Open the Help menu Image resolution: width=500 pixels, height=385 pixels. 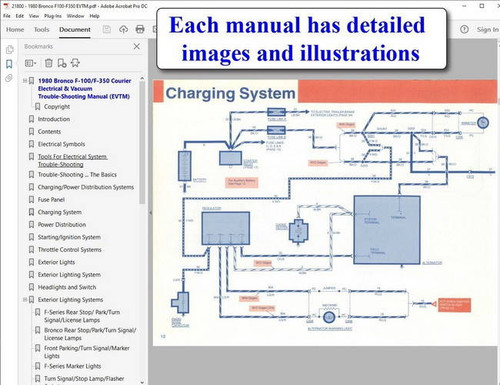94,16
